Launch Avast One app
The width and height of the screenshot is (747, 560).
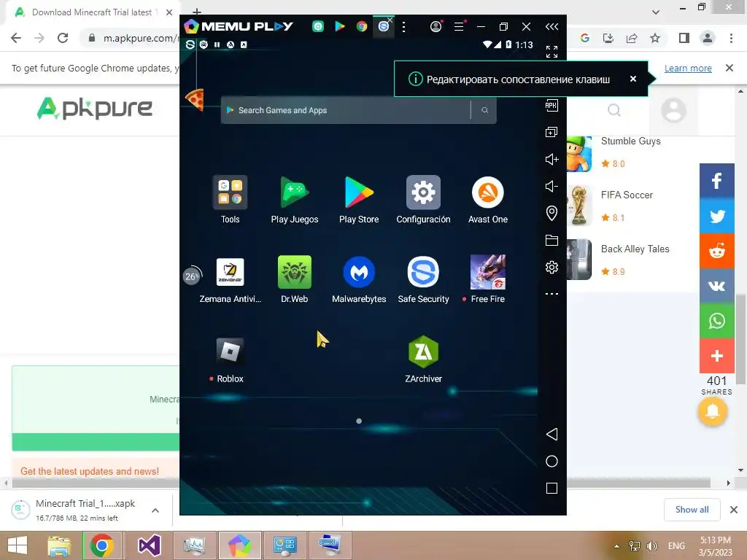point(487,192)
